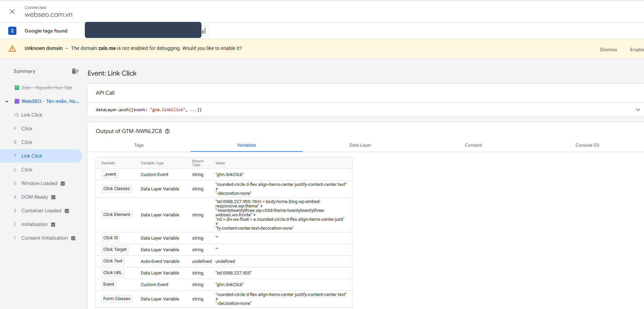Click the code icon next to DOM Ready
644x309 pixels.
click(x=53, y=197)
